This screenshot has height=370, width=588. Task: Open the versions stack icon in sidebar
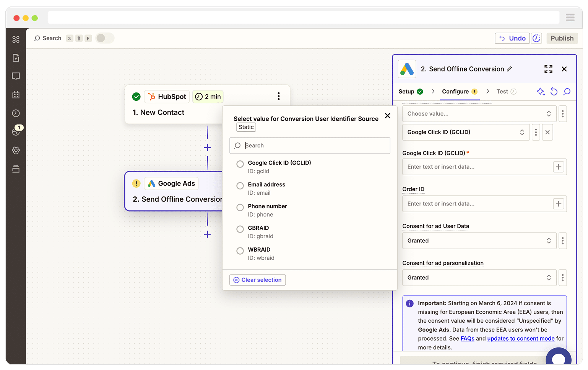point(16,169)
